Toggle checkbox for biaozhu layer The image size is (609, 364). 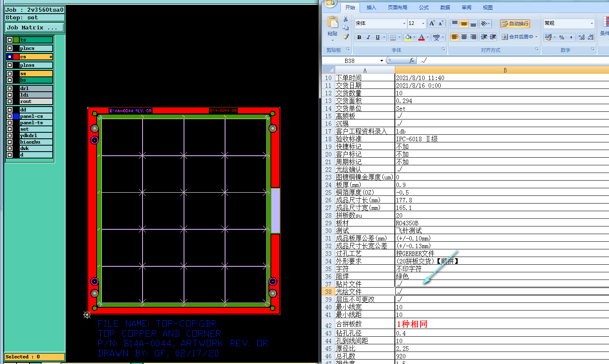pos(10,142)
